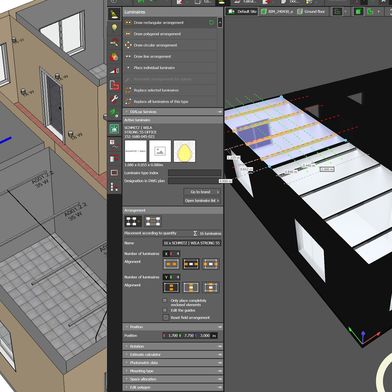This screenshot has height=392, width=392.
Task: Choose Draw polygonal arrangement
Action: pyautogui.click(x=170, y=34)
